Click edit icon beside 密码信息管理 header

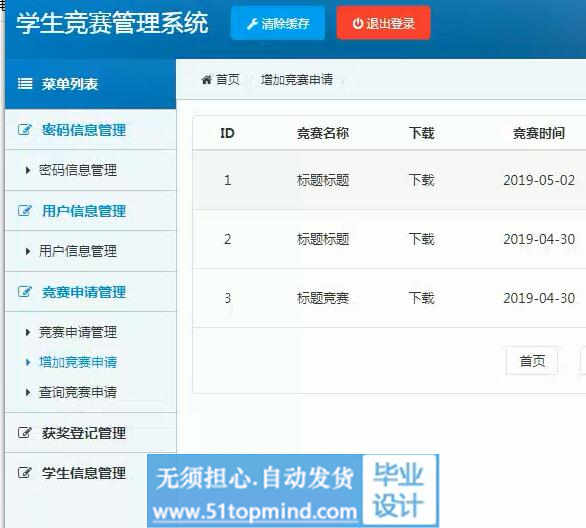click(25, 130)
